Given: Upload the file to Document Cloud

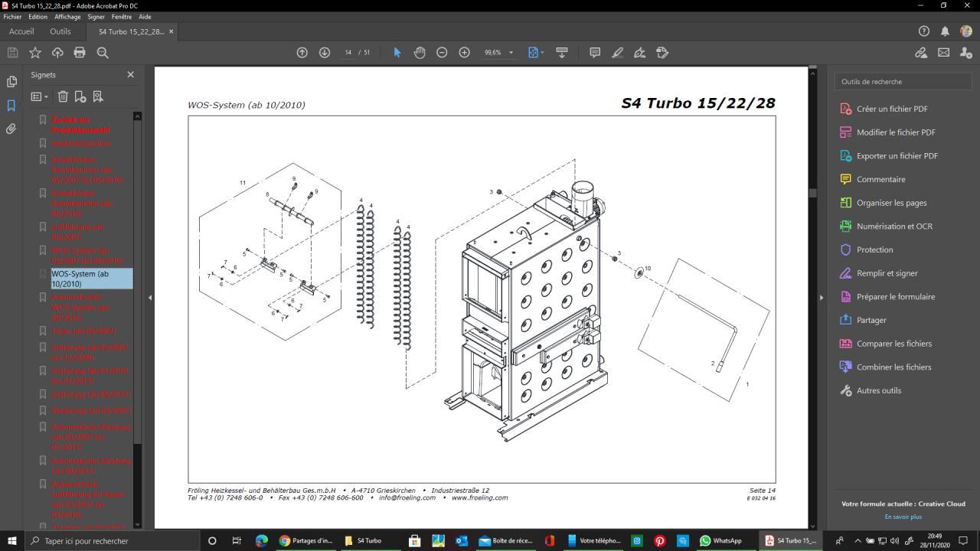Looking at the screenshot, I should pyautogui.click(x=57, y=53).
